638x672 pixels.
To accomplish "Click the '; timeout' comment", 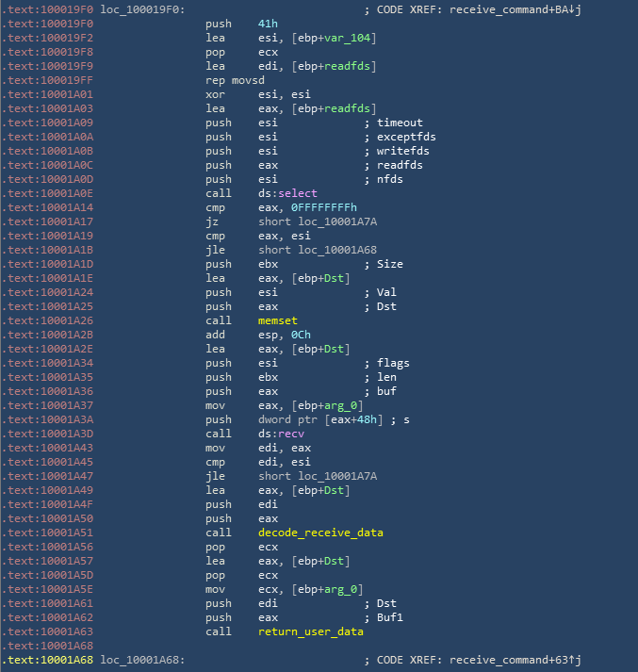I will pos(393,123).
